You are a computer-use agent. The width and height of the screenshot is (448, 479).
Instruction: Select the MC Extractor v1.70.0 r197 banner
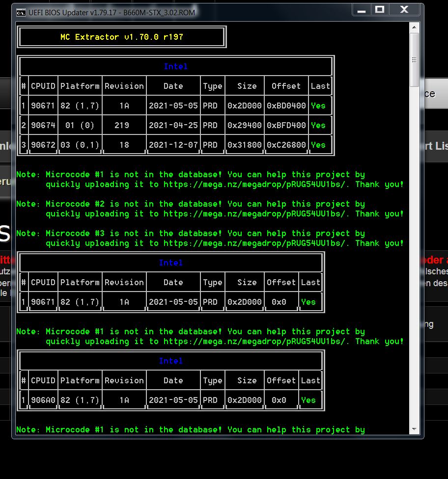tap(122, 36)
